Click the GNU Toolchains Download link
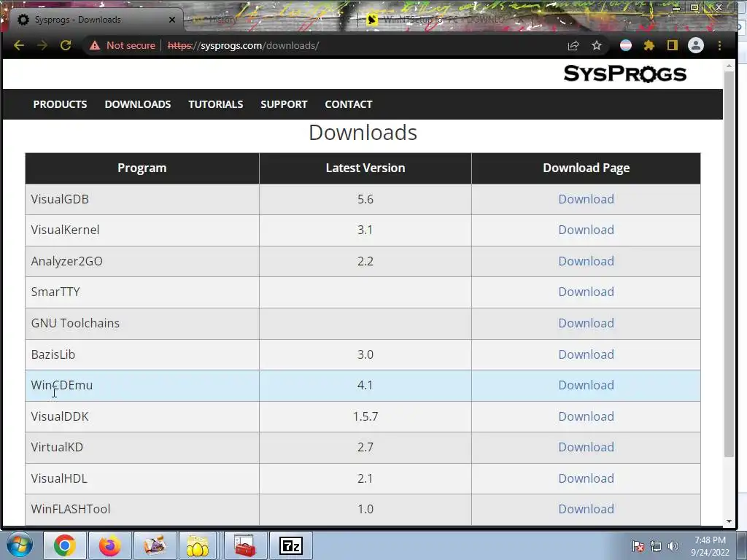The width and height of the screenshot is (747, 560). point(586,323)
